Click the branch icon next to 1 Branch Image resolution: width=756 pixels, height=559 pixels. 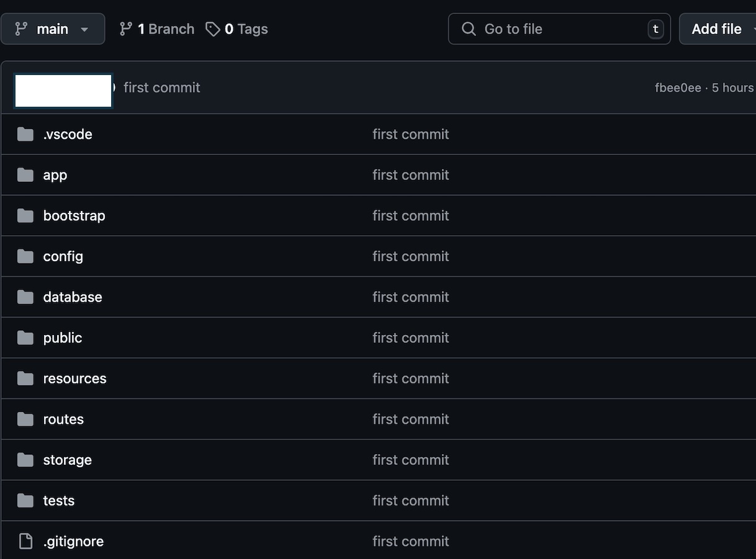click(x=126, y=29)
